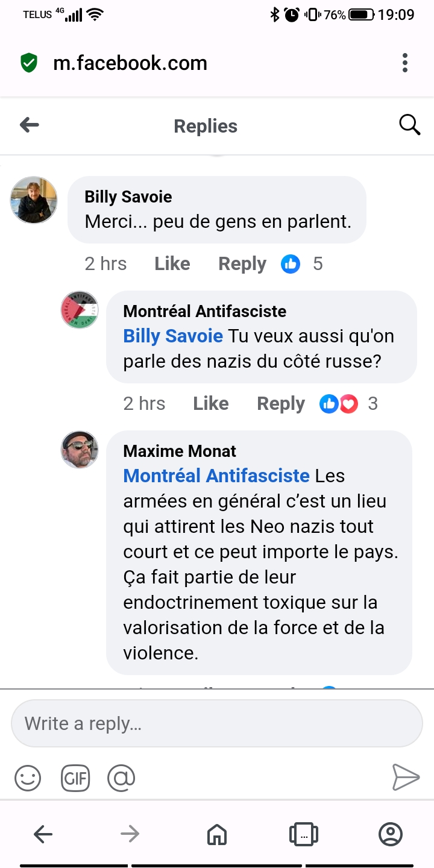Focus the "Write a reply..." field
The image size is (434, 868).
217,723
